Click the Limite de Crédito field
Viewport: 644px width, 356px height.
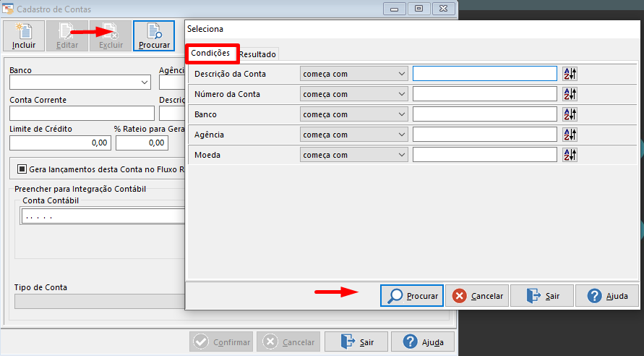click(60, 143)
